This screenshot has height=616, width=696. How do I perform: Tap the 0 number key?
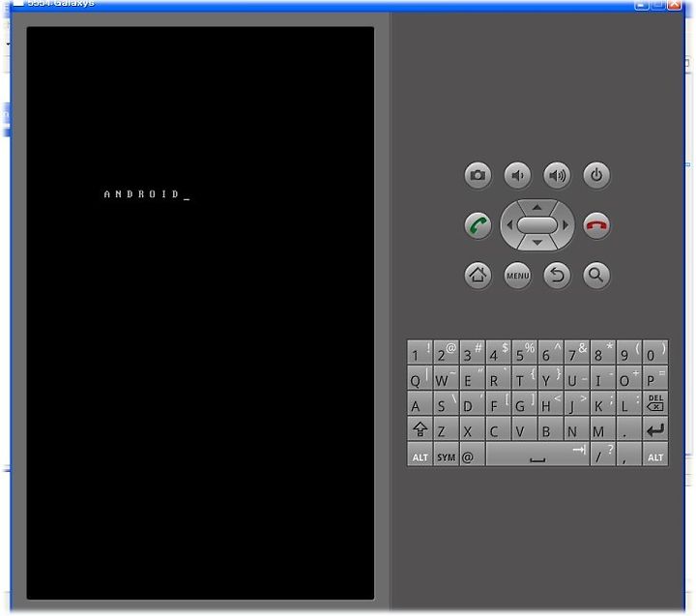655,352
